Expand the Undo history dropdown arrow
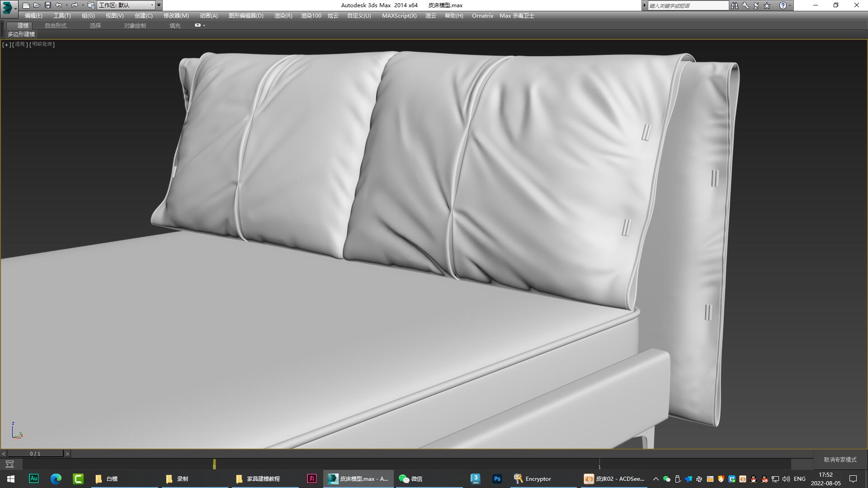This screenshot has height=488, width=868. [66, 5]
